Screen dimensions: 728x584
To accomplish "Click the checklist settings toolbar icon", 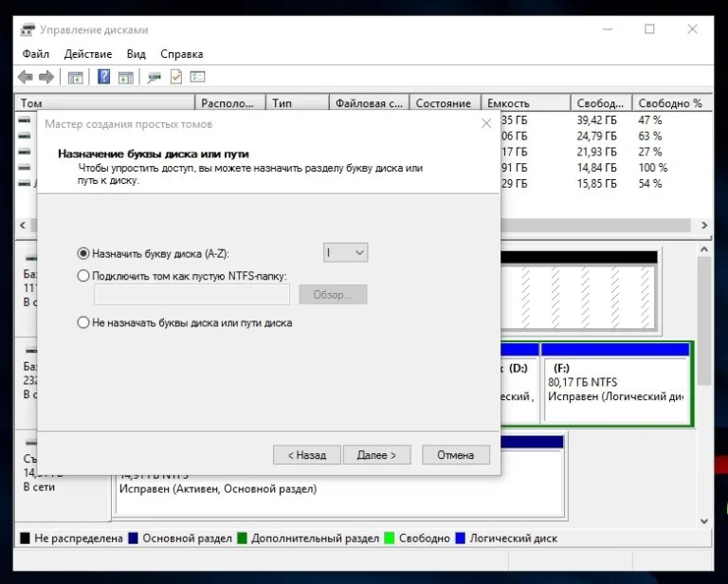I will pyautogui.click(x=197, y=77).
